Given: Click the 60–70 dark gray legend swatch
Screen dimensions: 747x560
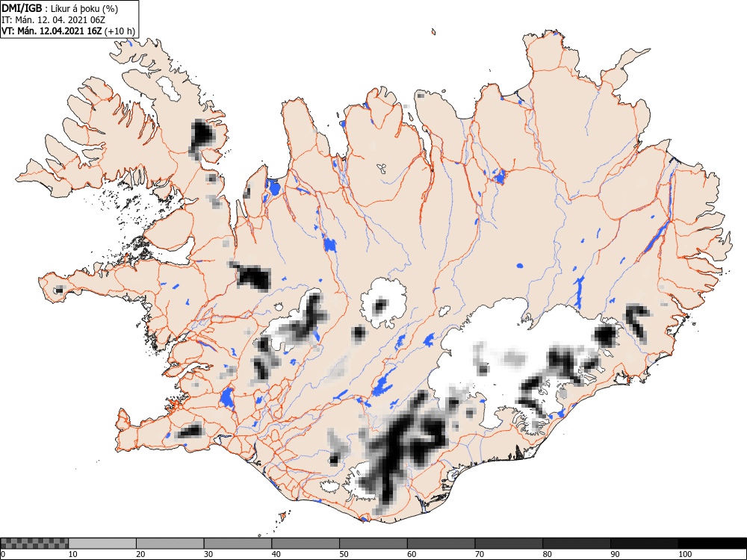Looking at the screenshot, I should [x=441, y=543].
